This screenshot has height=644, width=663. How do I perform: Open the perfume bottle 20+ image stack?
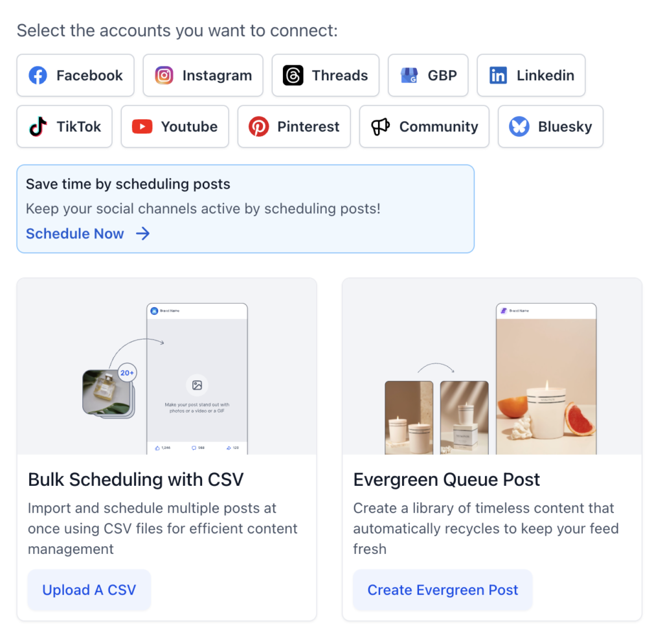tap(109, 391)
